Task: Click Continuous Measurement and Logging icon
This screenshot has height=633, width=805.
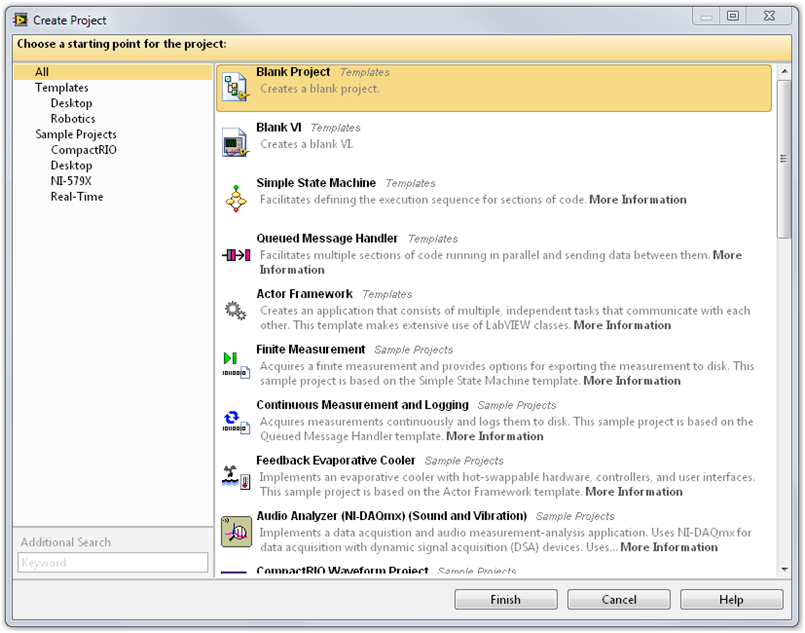Action: [231, 421]
